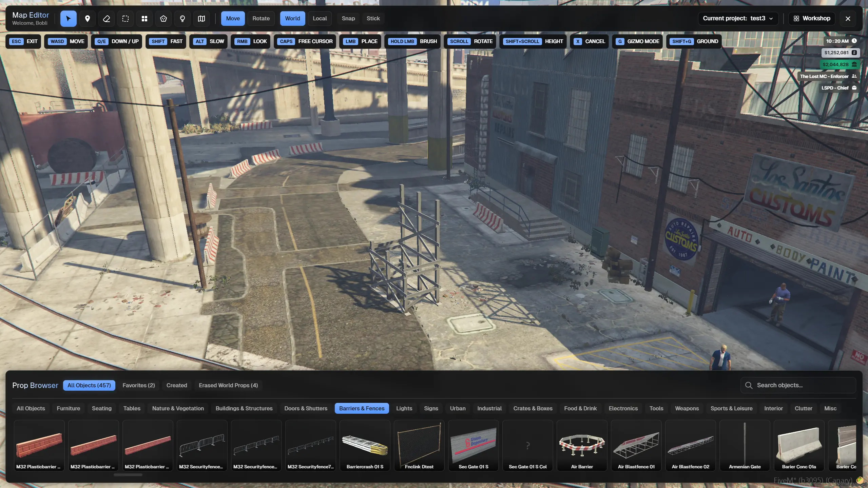Screen dimensions: 868x488
Task: Open the lightbulb lights tool
Action: click(x=182, y=18)
